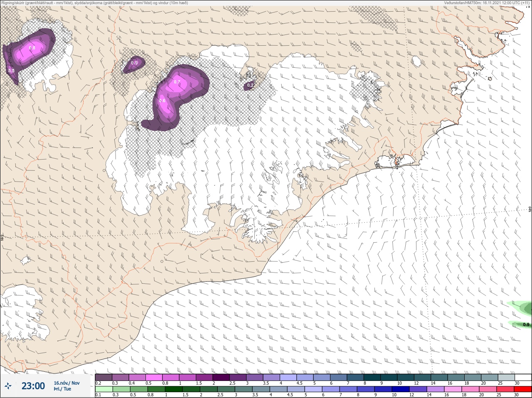Click the wind pinwheel icon beside the time
Image resolution: width=532 pixels, height=398 pixels.
coord(8,386)
